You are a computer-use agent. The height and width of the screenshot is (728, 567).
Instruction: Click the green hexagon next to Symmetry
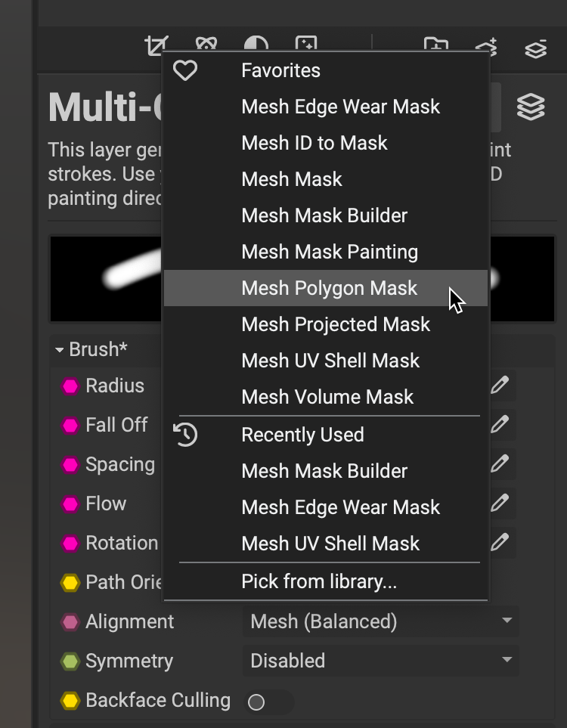click(x=70, y=661)
